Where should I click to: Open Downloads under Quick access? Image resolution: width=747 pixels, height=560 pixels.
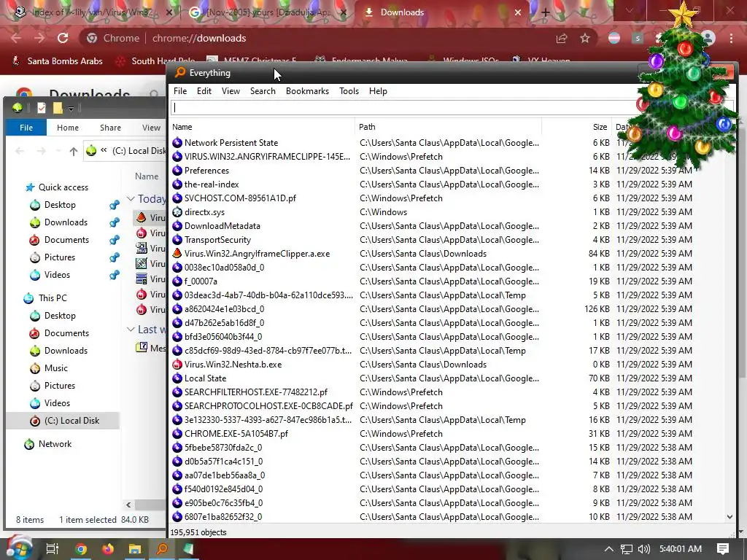(66, 222)
